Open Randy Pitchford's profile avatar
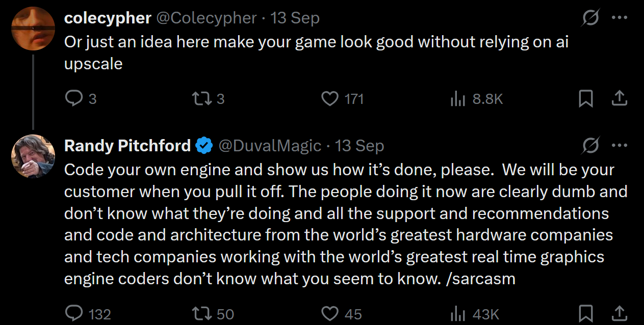644x325 pixels. [x=33, y=156]
